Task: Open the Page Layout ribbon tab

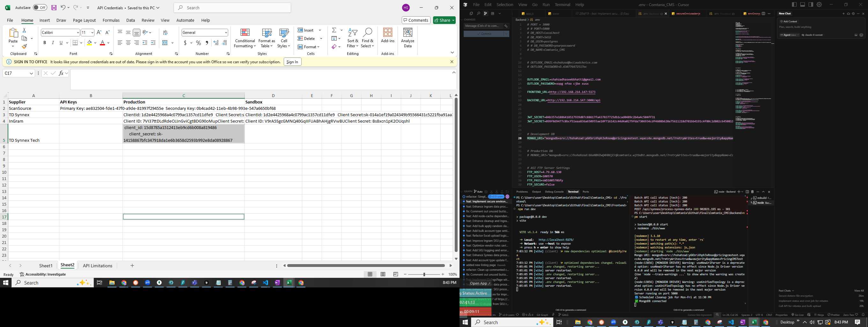Action: 84,20
